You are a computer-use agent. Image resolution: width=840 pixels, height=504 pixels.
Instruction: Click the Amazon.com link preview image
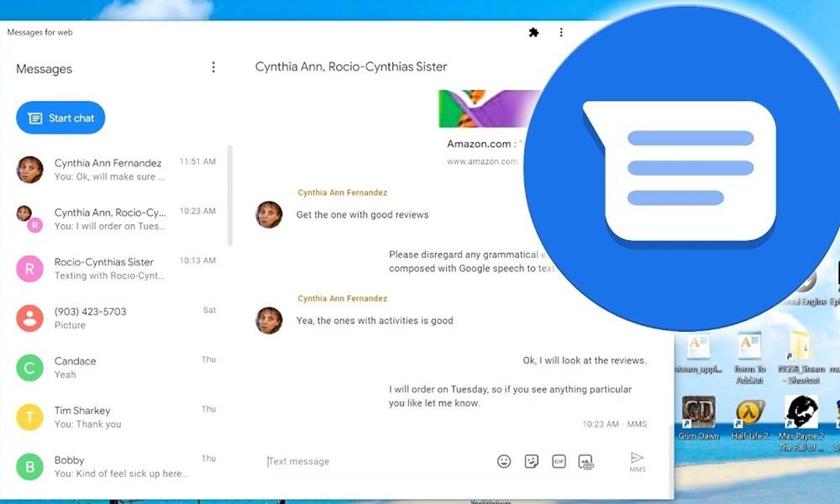pos(489,108)
